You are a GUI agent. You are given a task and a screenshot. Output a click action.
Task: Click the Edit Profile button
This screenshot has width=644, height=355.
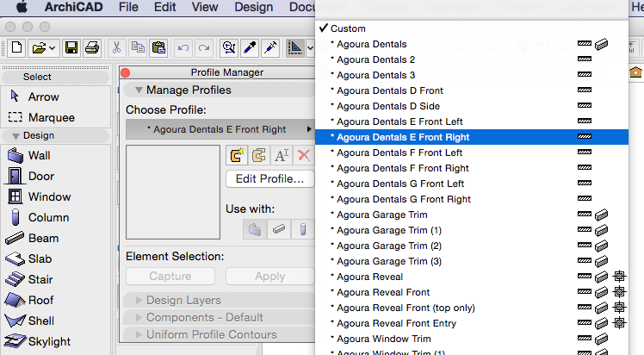[269, 179]
